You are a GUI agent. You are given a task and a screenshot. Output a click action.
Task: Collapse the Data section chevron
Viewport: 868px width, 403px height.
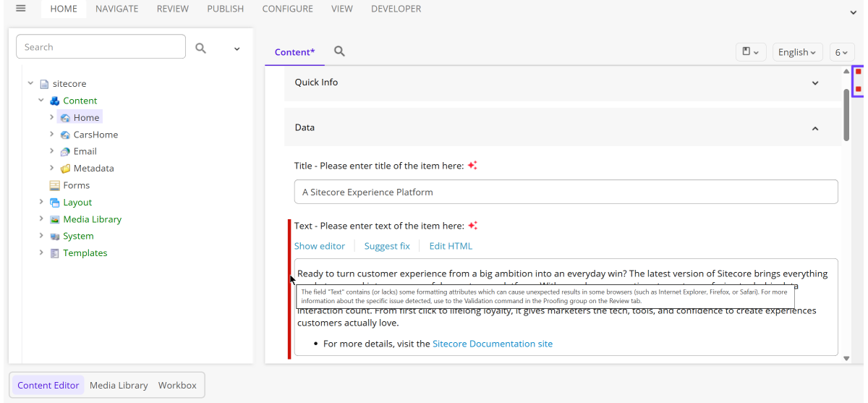815,128
